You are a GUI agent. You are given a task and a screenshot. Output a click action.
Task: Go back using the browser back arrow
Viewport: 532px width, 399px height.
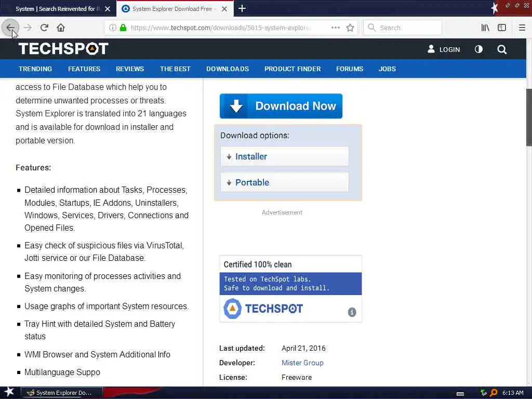pos(10,28)
